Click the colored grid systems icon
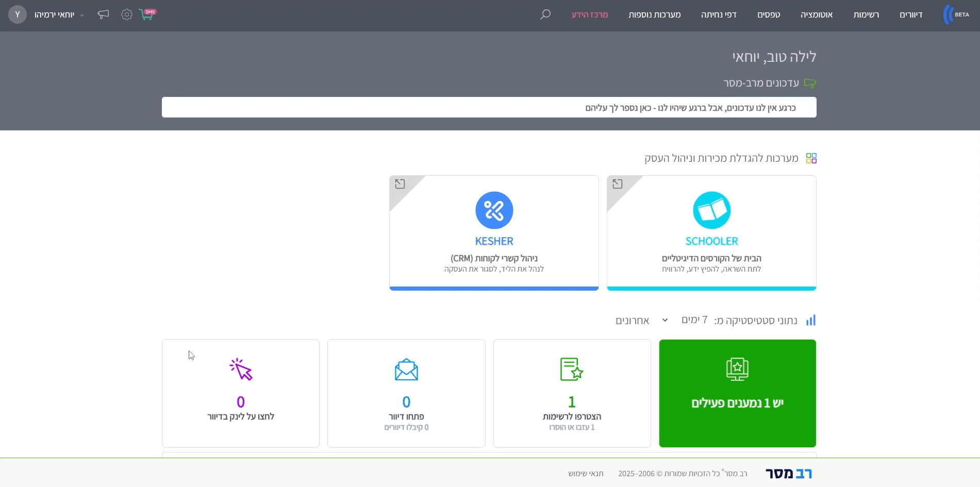The image size is (980, 487). (x=811, y=158)
